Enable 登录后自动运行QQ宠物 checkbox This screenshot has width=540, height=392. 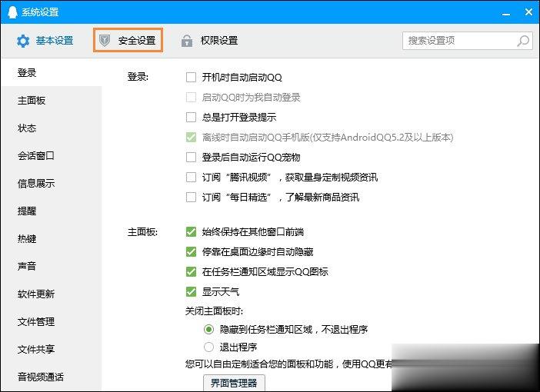(191, 158)
